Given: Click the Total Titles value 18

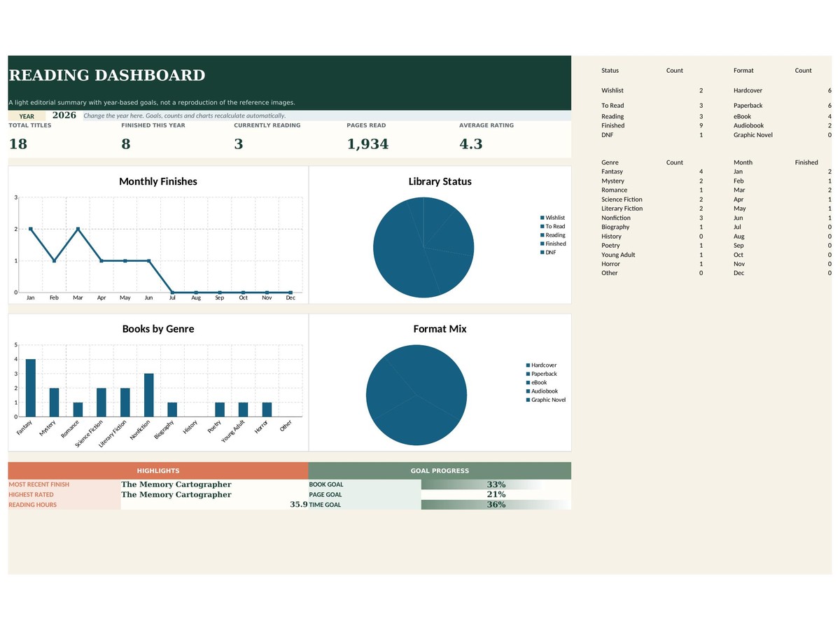Looking at the screenshot, I should click(18, 144).
